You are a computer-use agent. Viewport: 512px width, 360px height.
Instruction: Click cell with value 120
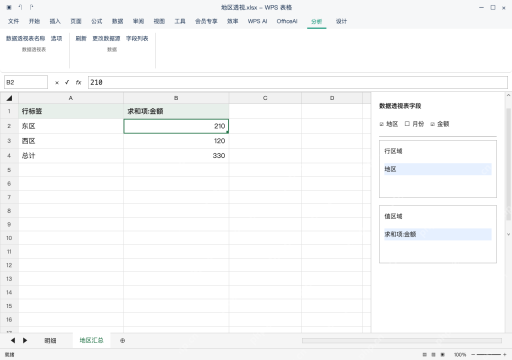(x=176, y=141)
